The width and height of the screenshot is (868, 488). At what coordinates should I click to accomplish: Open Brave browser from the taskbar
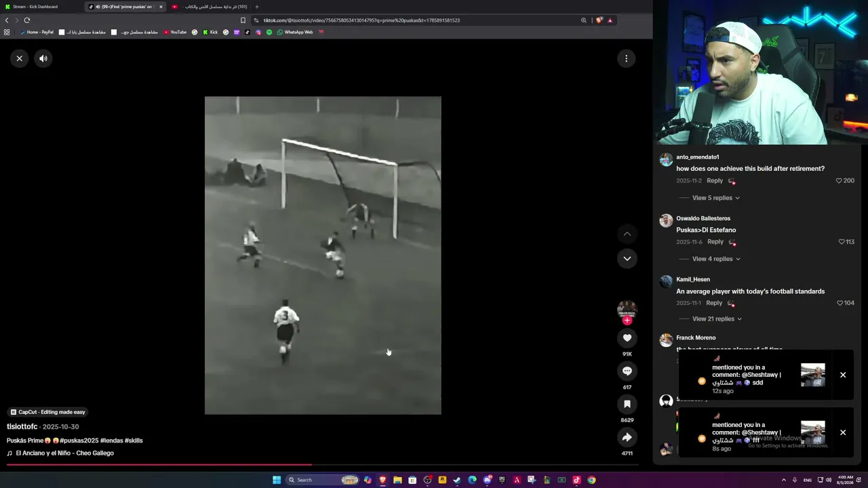[x=382, y=480]
